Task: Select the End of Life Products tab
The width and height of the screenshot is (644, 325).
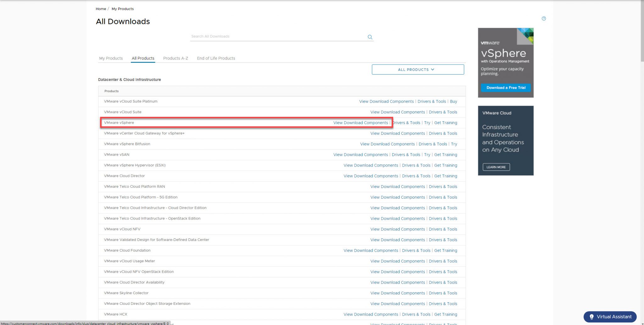Action: (x=216, y=58)
